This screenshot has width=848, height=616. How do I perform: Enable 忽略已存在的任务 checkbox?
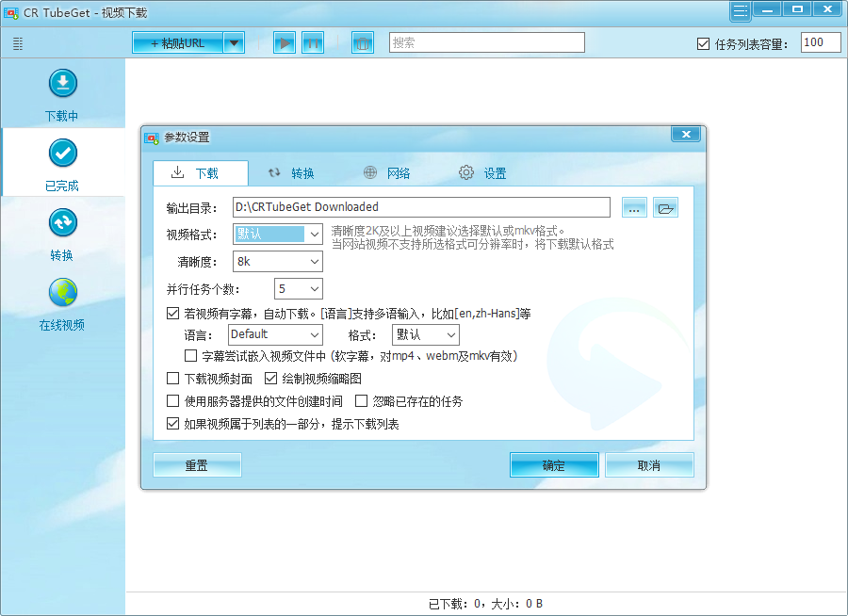click(361, 401)
